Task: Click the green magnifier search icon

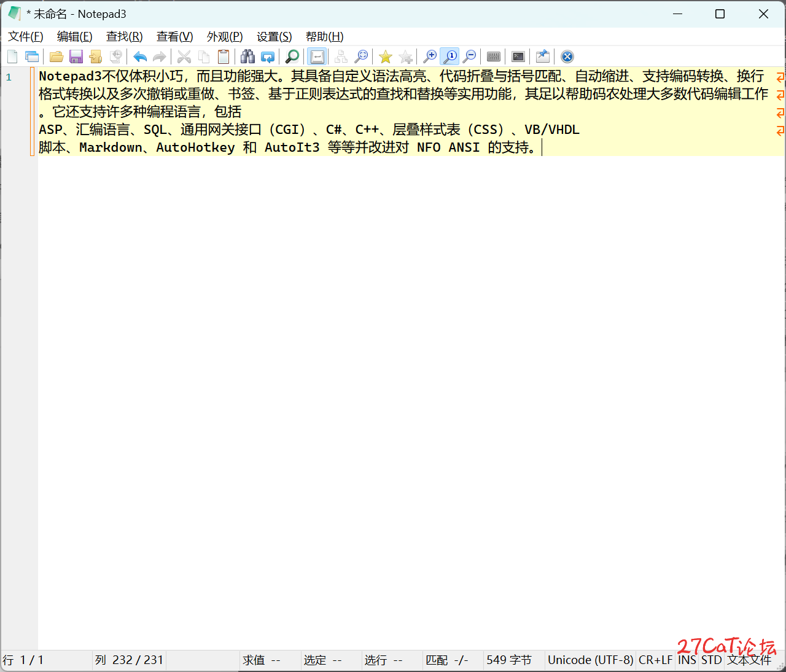Action: [x=292, y=57]
